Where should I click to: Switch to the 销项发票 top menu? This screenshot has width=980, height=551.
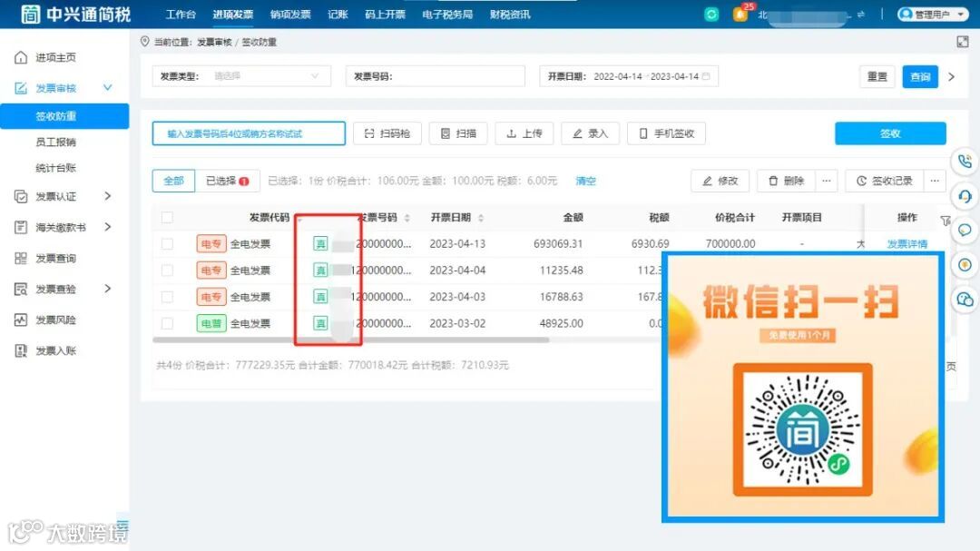[x=290, y=15]
